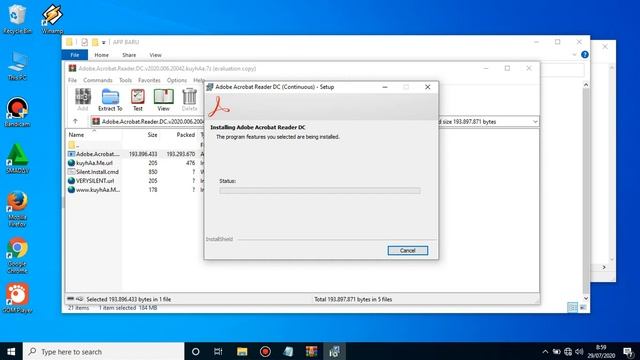Switch Explorer to details view icon
This screenshot has height=360, width=640.
573,307
